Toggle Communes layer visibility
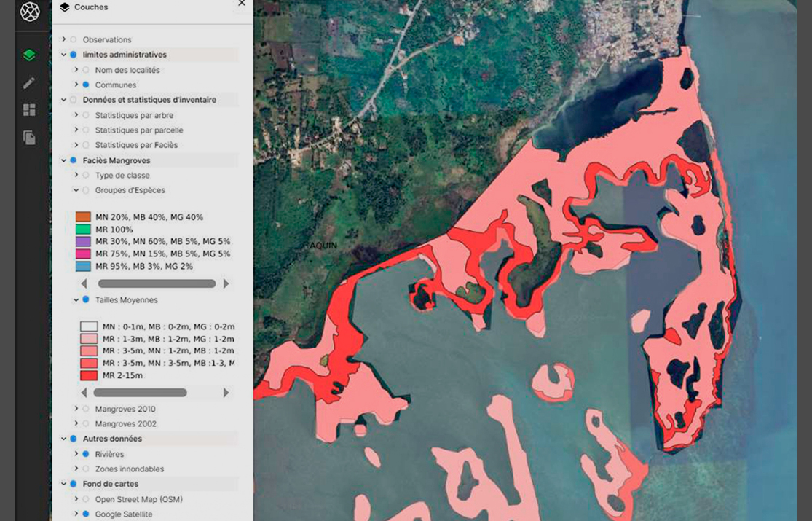Screen dimensions: 812x521 pyautogui.click(x=86, y=85)
